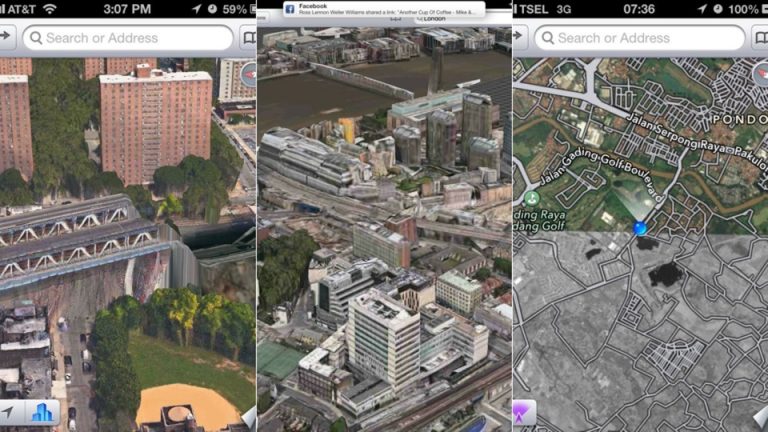
Task: Open the Facebook notification banner
Action: pos(384,9)
